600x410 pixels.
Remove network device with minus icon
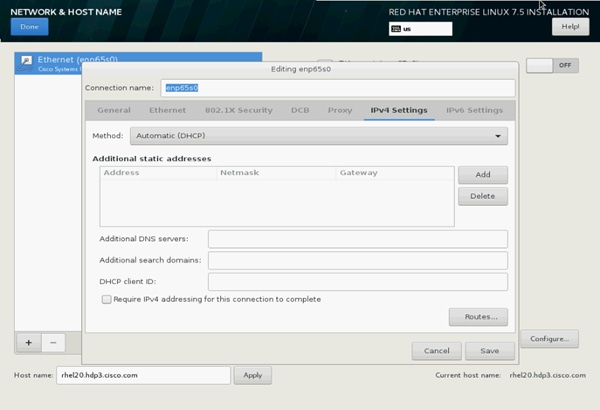pos(53,343)
